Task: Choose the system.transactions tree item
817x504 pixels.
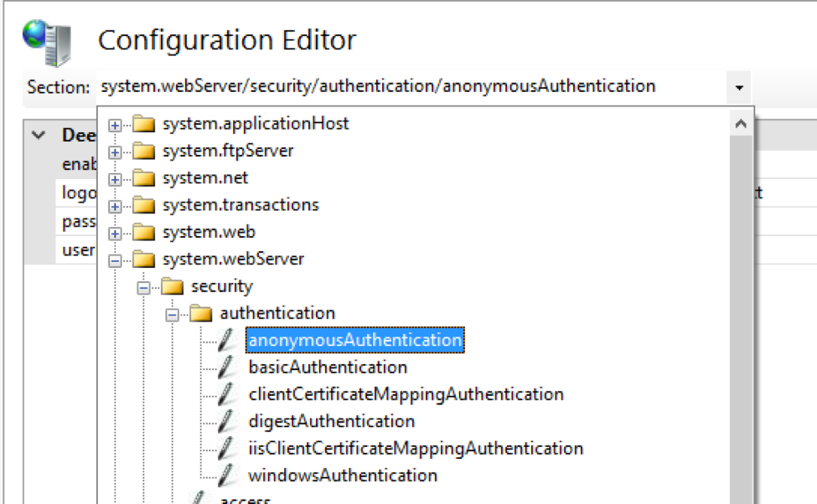Action: pyautogui.click(x=240, y=205)
